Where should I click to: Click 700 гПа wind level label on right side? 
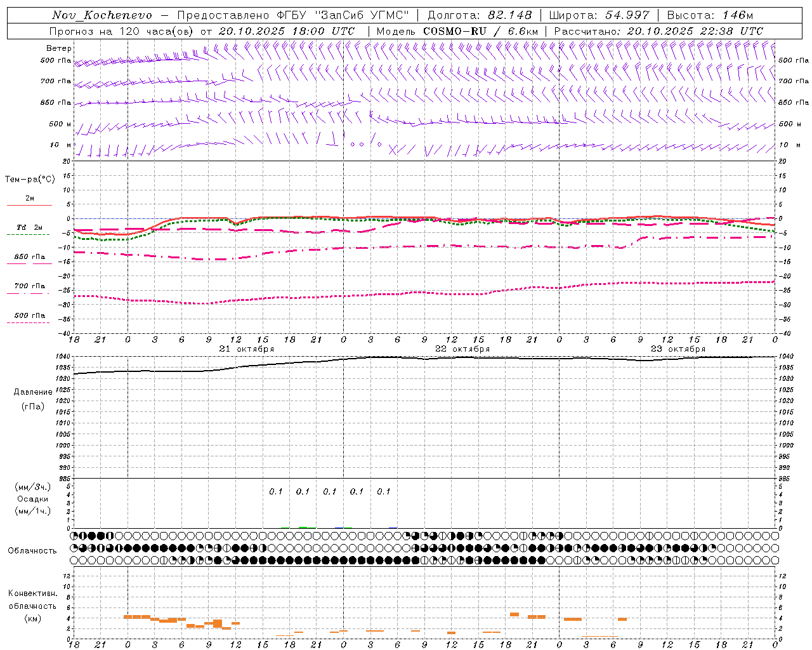pyautogui.click(x=794, y=81)
